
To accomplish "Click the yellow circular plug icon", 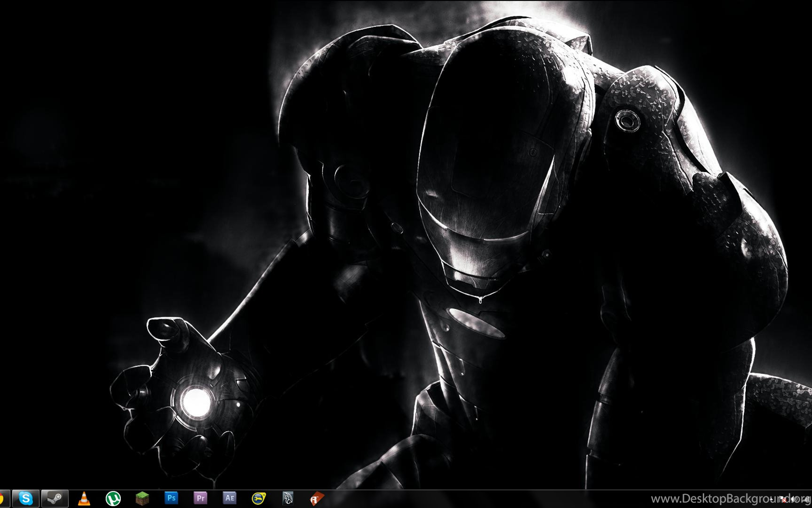I will pyautogui.click(x=259, y=498).
